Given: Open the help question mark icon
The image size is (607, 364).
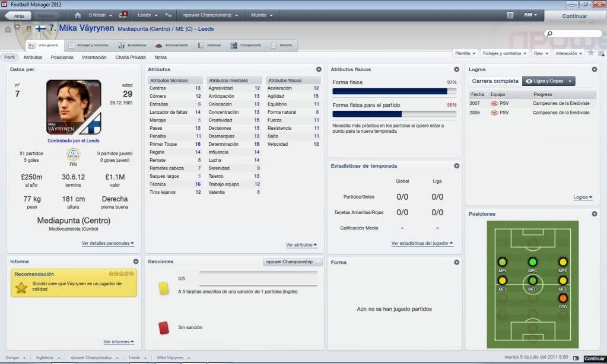Looking at the screenshot, I should point(510,15).
